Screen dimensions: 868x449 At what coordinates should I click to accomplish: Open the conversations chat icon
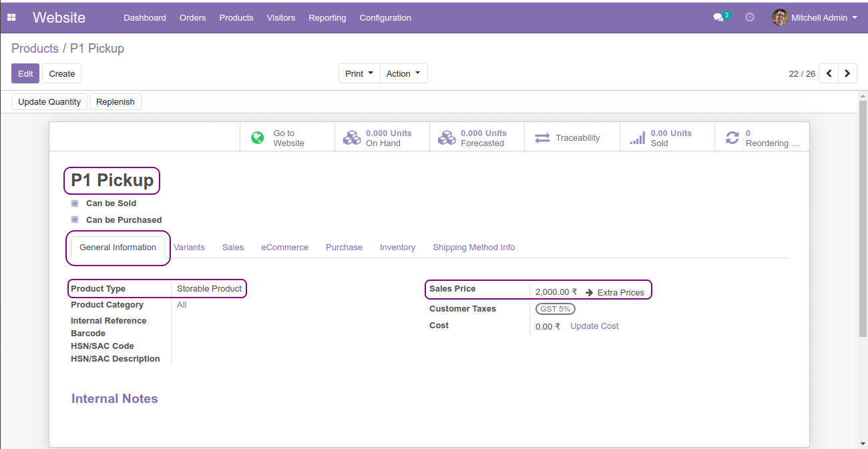coord(718,18)
